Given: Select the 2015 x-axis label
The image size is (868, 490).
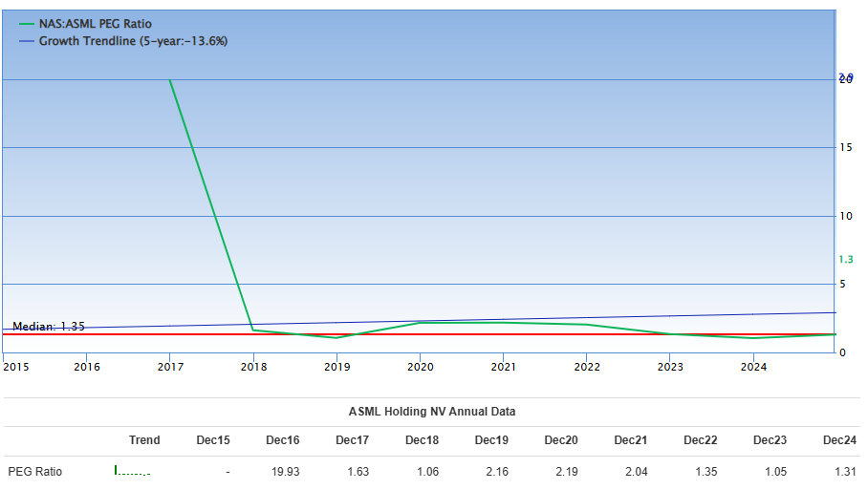Looking at the screenshot, I should coord(16,367).
